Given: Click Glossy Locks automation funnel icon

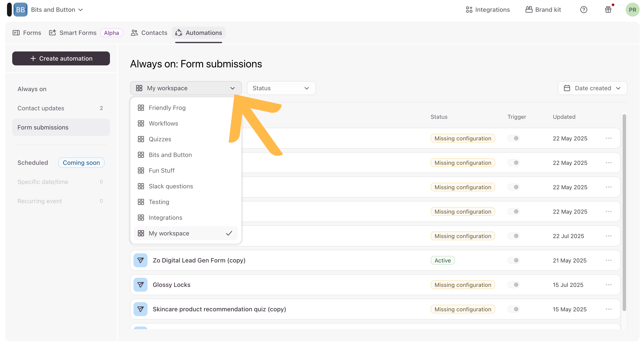Looking at the screenshot, I should tap(140, 284).
